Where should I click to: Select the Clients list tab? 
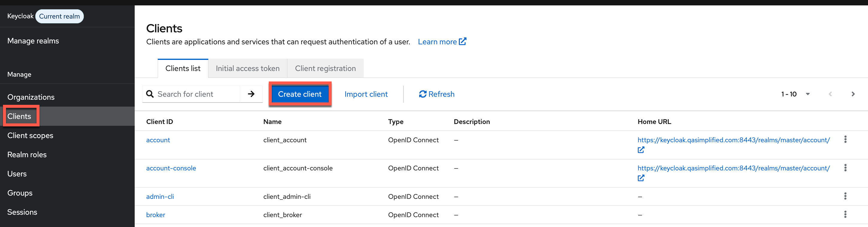(x=183, y=69)
